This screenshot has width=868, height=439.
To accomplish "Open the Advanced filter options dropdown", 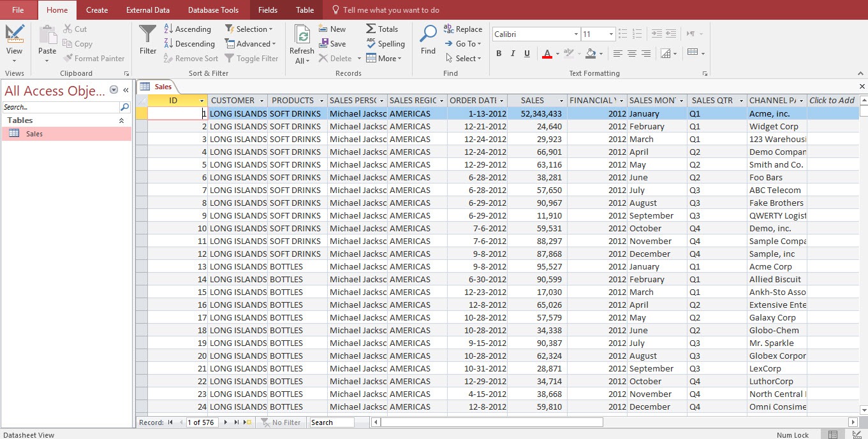I will [x=251, y=43].
